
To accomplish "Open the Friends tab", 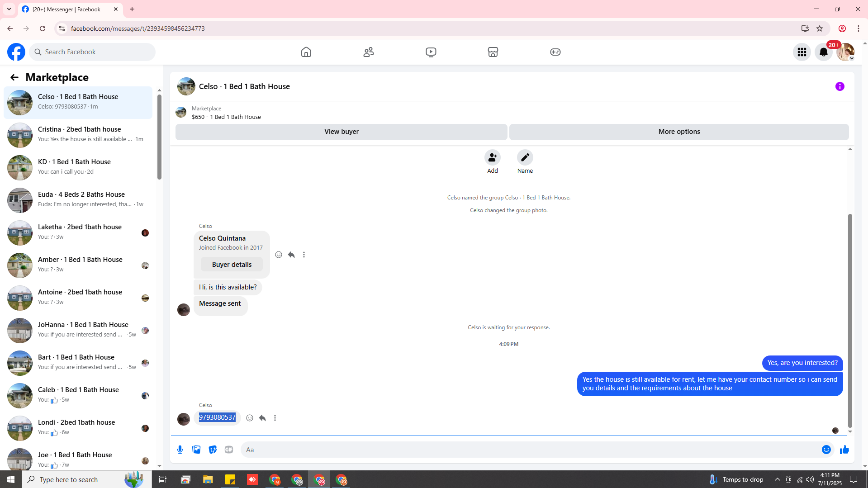I will [x=369, y=52].
